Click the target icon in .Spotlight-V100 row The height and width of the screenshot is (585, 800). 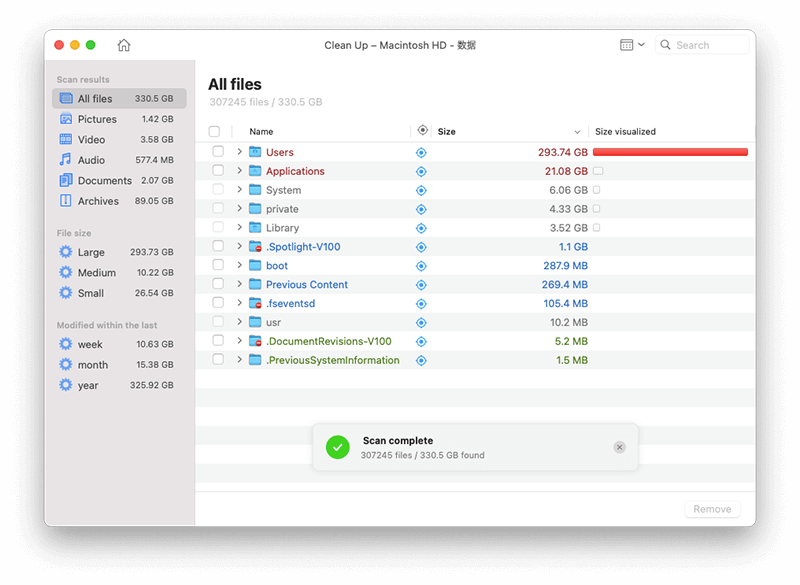click(x=421, y=247)
